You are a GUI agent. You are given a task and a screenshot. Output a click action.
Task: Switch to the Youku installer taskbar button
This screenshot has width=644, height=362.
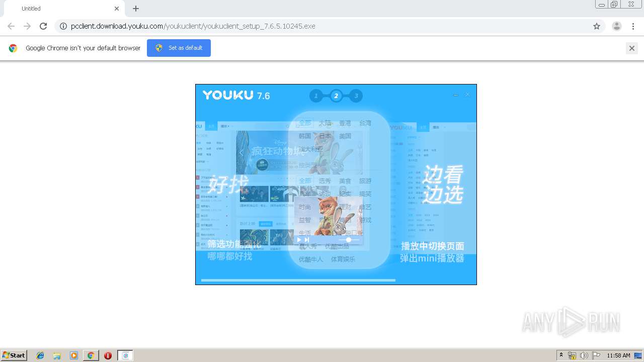125,355
